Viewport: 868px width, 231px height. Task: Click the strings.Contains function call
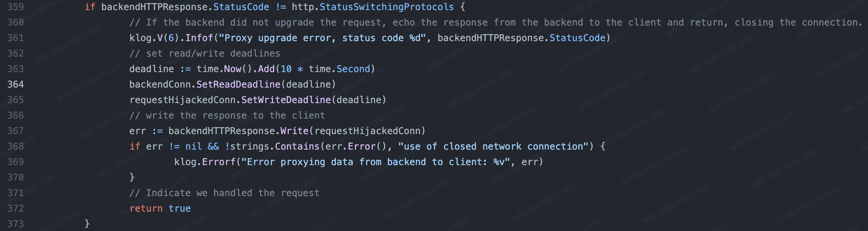[x=275, y=147]
